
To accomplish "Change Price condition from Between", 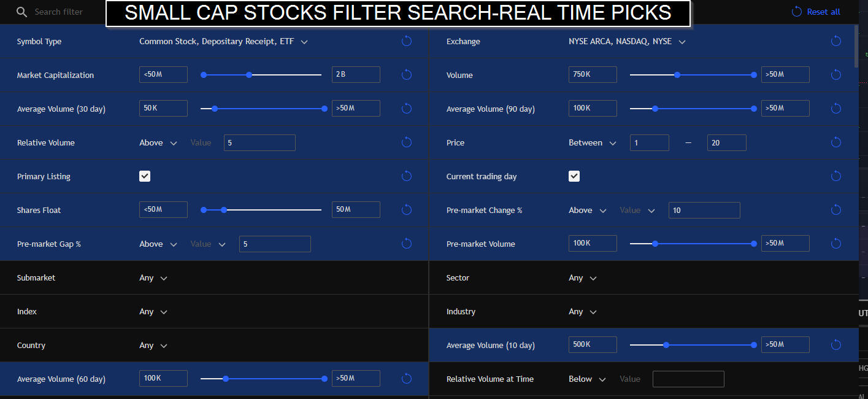I will tap(593, 142).
